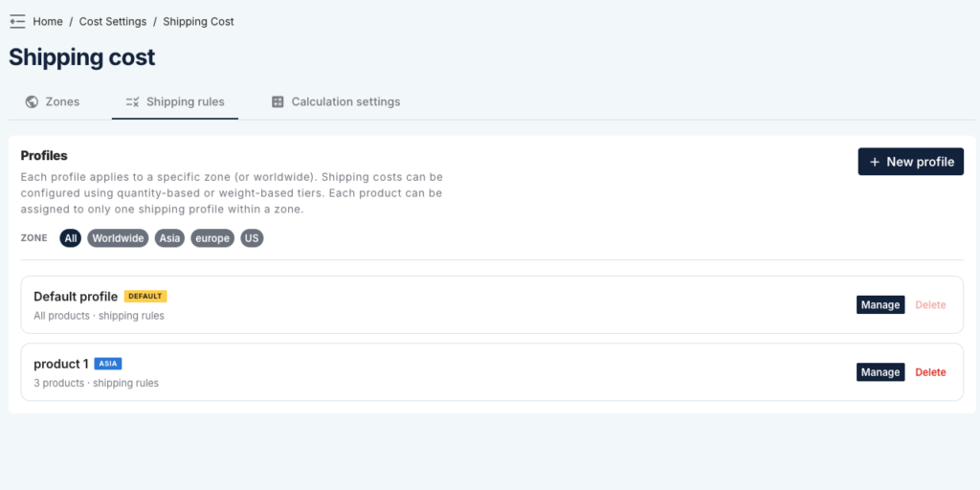Select the Shipping rules tab
Image resolution: width=980 pixels, height=490 pixels.
pyautogui.click(x=185, y=101)
